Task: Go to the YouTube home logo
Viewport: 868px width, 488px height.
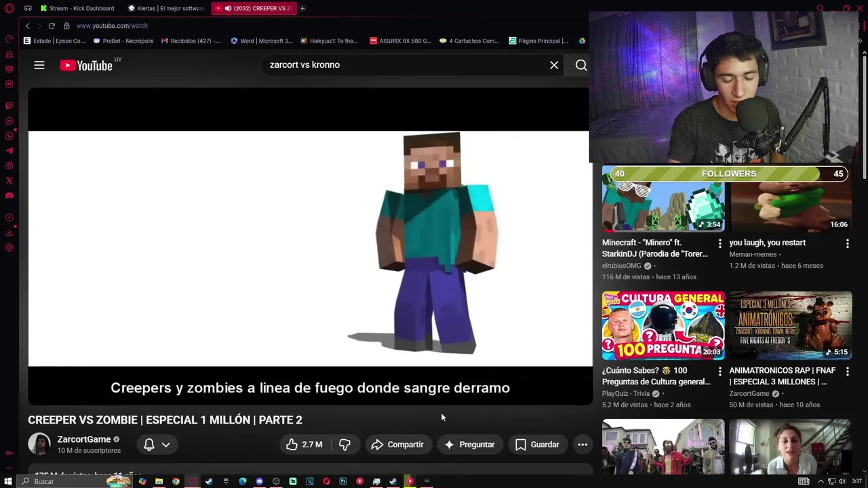Action: coord(86,65)
